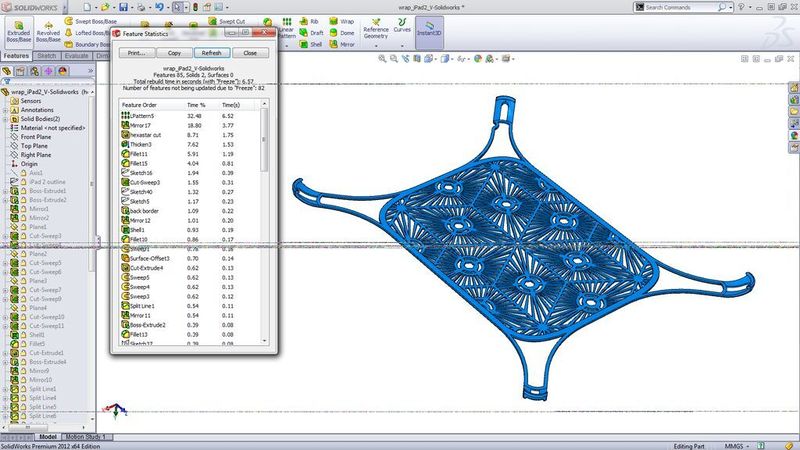Click the Close button in Feature Statistics
Screen dimensions: 800x450
coord(250,53)
